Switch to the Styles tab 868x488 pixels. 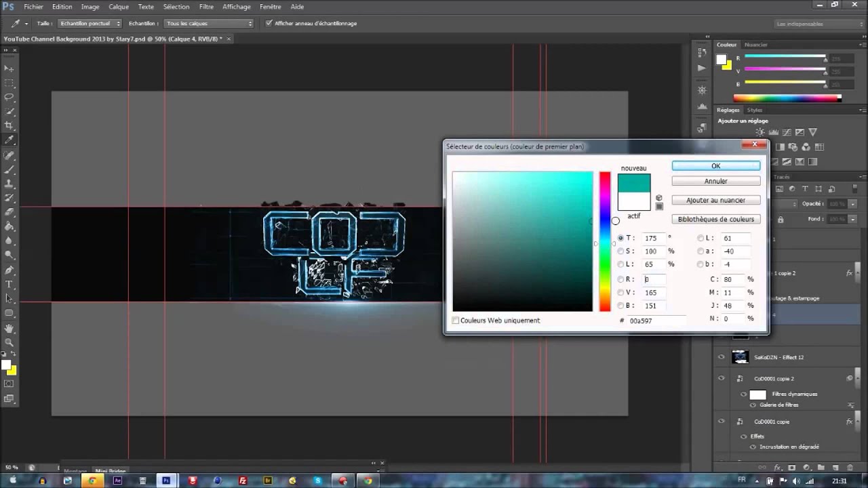pos(755,110)
